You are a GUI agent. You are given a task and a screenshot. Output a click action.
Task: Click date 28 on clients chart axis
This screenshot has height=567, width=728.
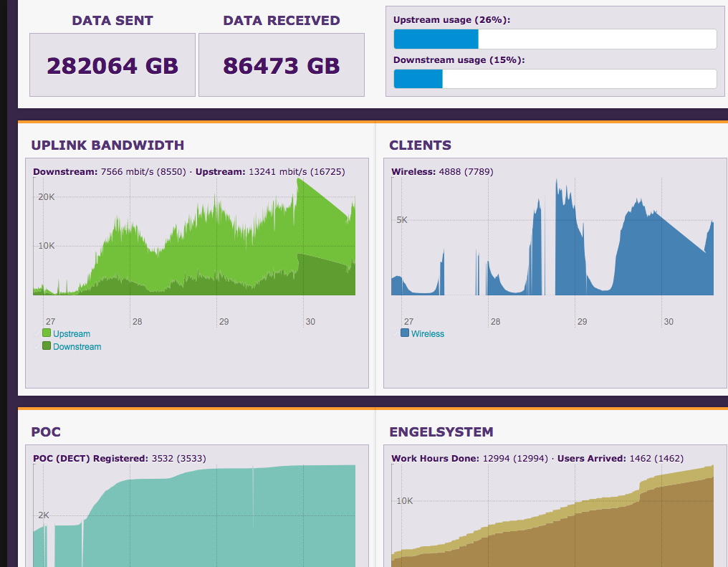pos(496,321)
